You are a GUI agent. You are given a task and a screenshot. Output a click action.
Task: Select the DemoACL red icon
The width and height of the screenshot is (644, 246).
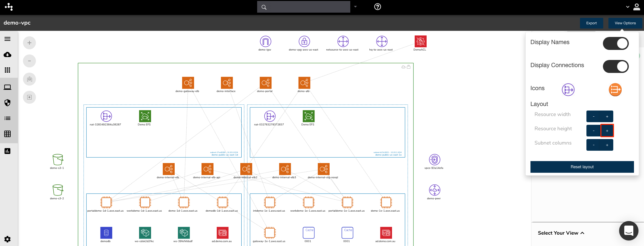420,41
